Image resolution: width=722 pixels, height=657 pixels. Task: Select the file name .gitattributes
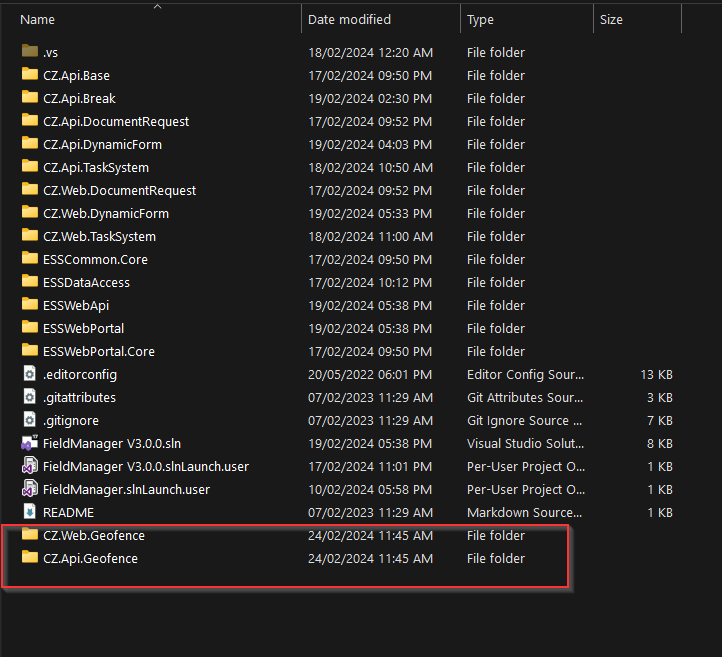pos(79,398)
